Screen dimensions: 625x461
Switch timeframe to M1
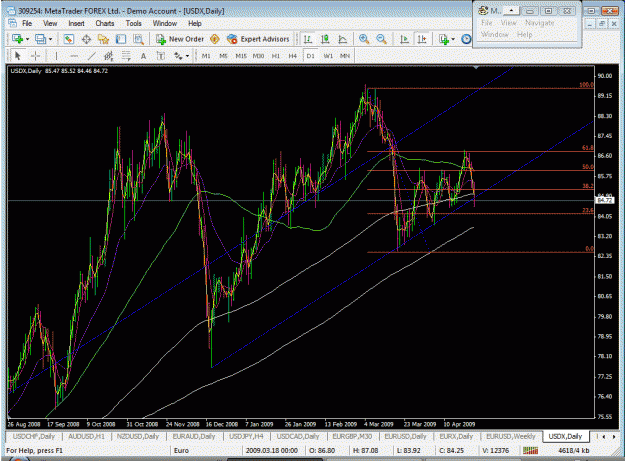point(206,56)
